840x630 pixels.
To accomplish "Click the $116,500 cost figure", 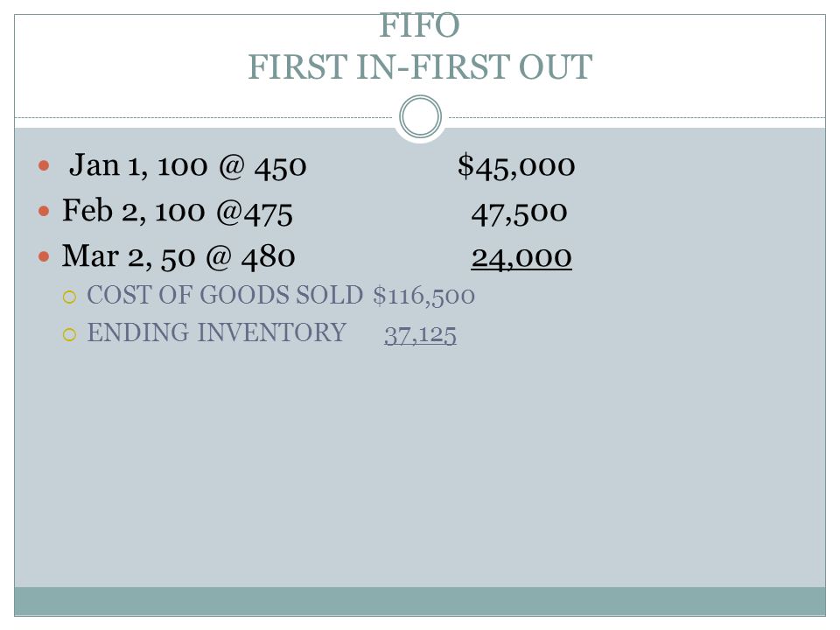I will coord(423,296).
